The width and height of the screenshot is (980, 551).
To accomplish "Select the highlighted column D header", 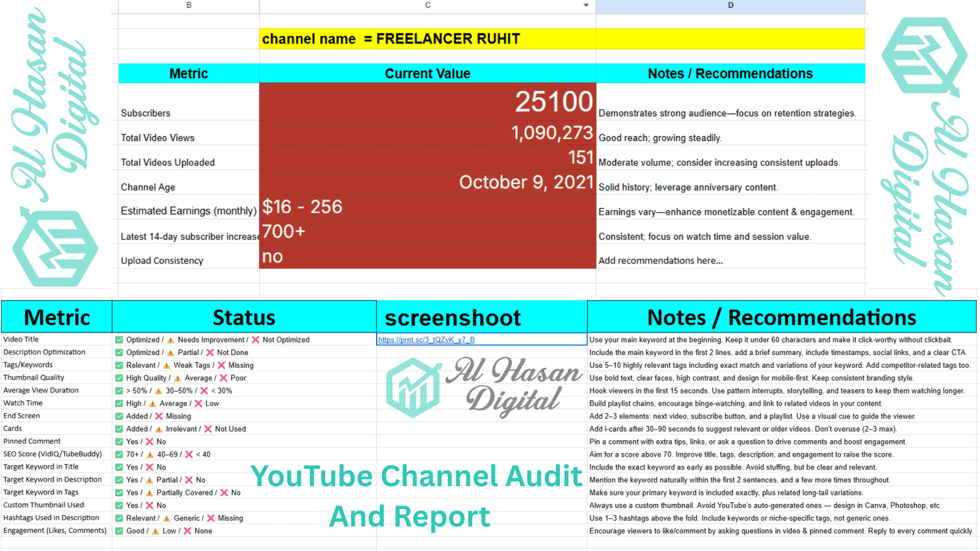I will pyautogui.click(x=730, y=6).
